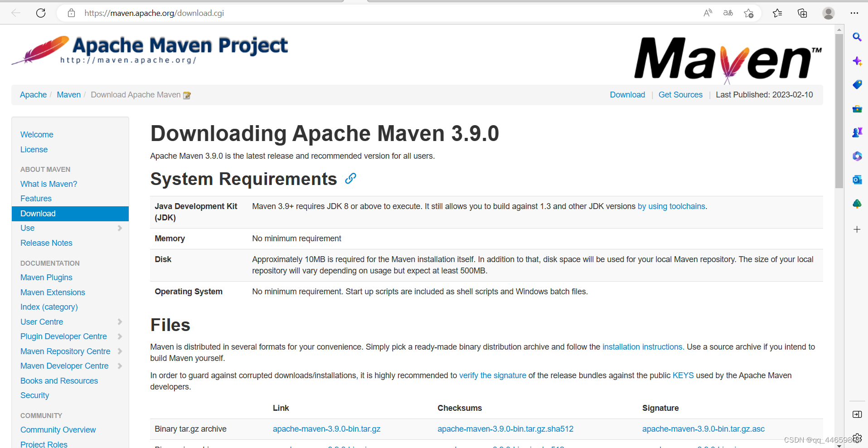Open Release Notes in the left navigation
The height and width of the screenshot is (448, 868).
click(x=46, y=243)
